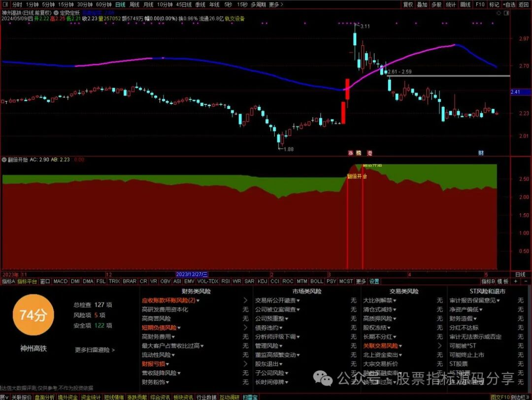Viewport: 532px width, 400px height.
Task: Expand 关联交易风险 dropdown
Action: (x=400, y=346)
